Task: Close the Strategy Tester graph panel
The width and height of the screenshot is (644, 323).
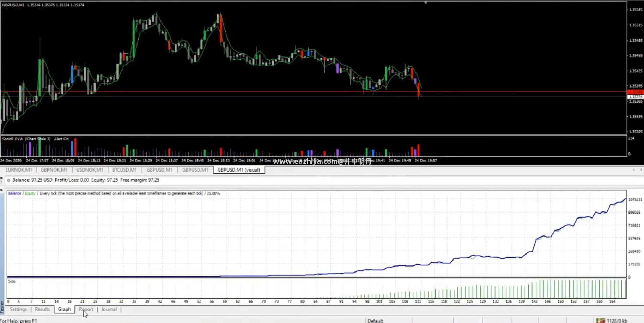Action: [2, 190]
